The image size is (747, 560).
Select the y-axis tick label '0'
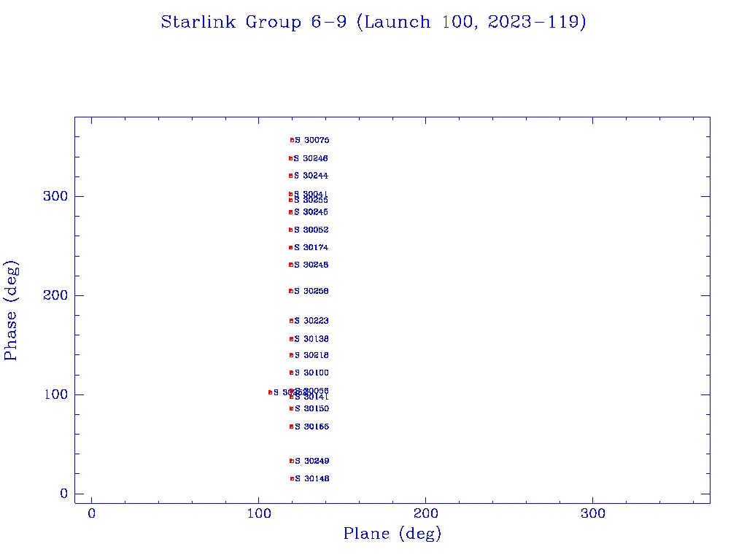(x=64, y=494)
